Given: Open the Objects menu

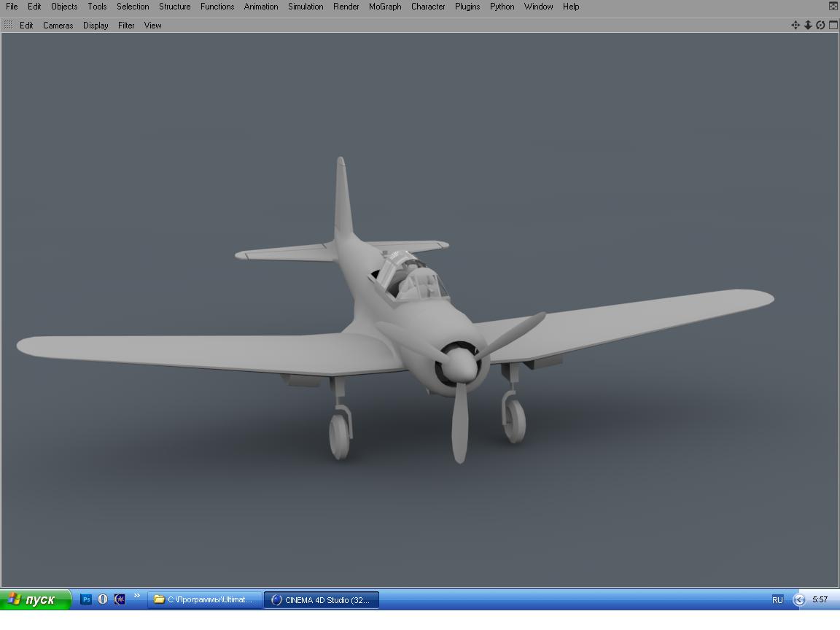Looking at the screenshot, I should click(x=64, y=7).
